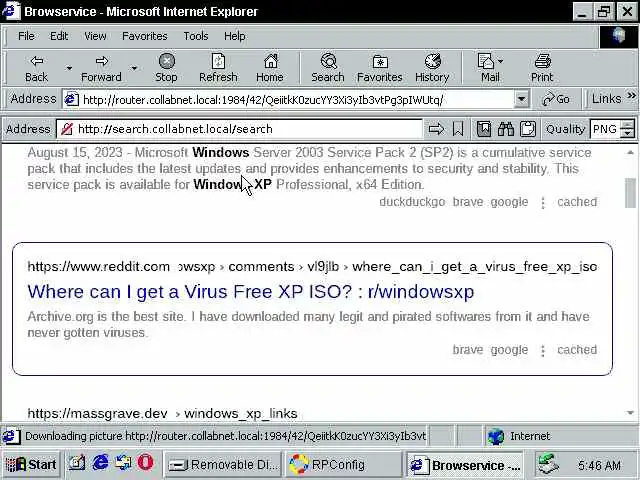Increase quality with the up stepper arrow

tap(628, 124)
